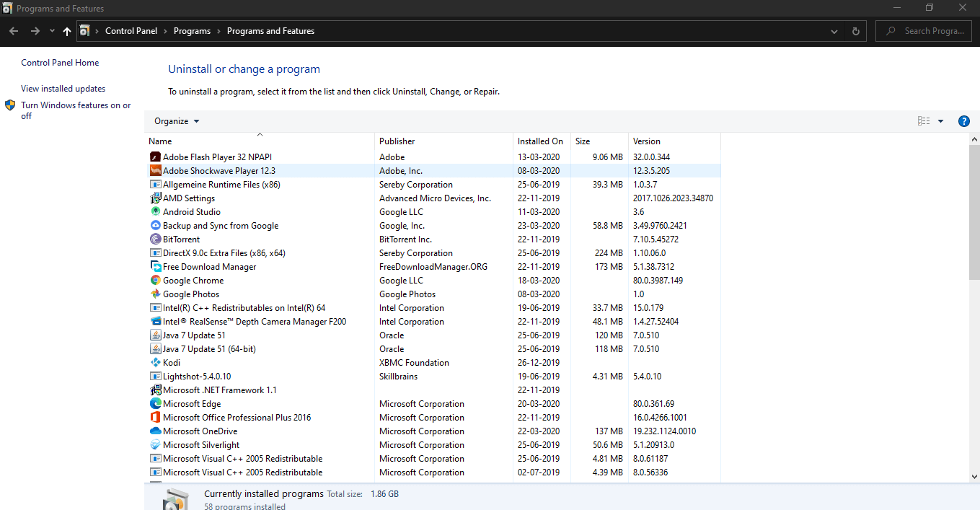Open the help question mark button
This screenshot has width=980, height=510.
[963, 121]
